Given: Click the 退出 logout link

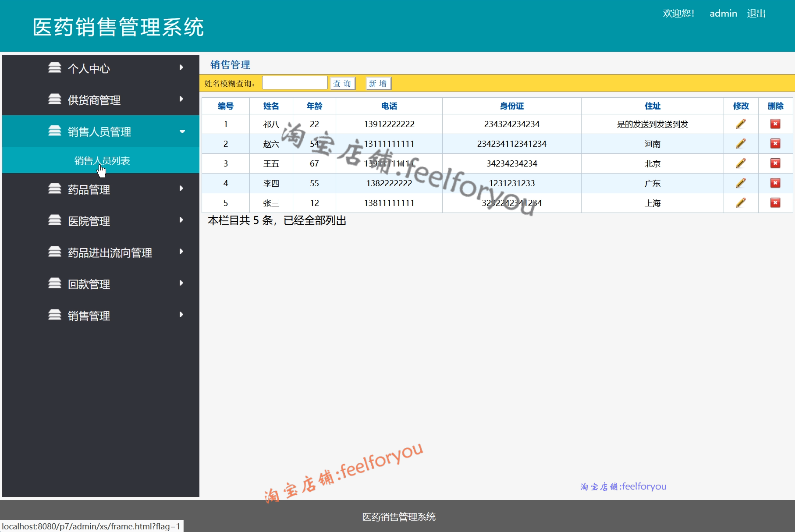Looking at the screenshot, I should [756, 14].
